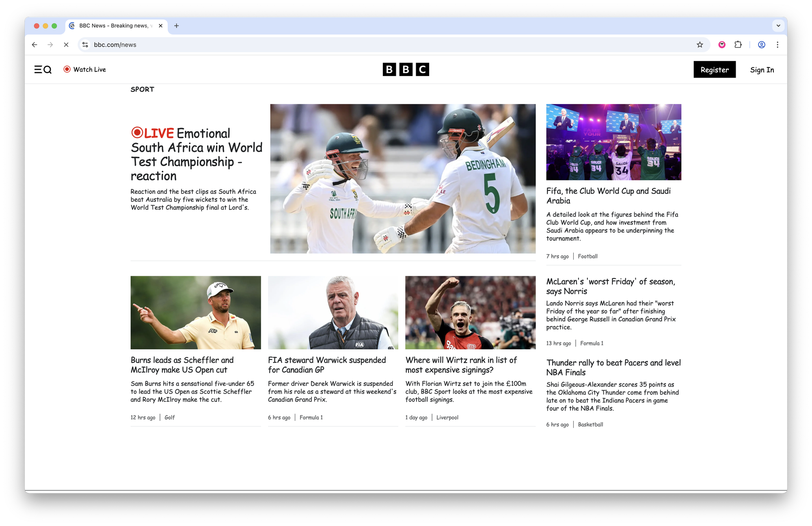The height and width of the screenshot is (526, 812).
Task: Open the BBC menu and search icon
Action: (x=43, y=69)
